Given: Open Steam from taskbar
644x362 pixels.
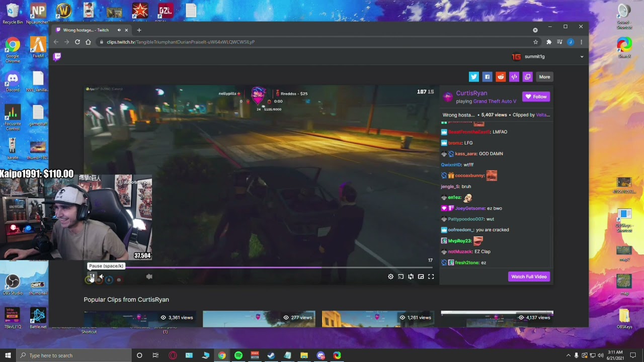Looking at the screenshot, I should pos(271,355).
